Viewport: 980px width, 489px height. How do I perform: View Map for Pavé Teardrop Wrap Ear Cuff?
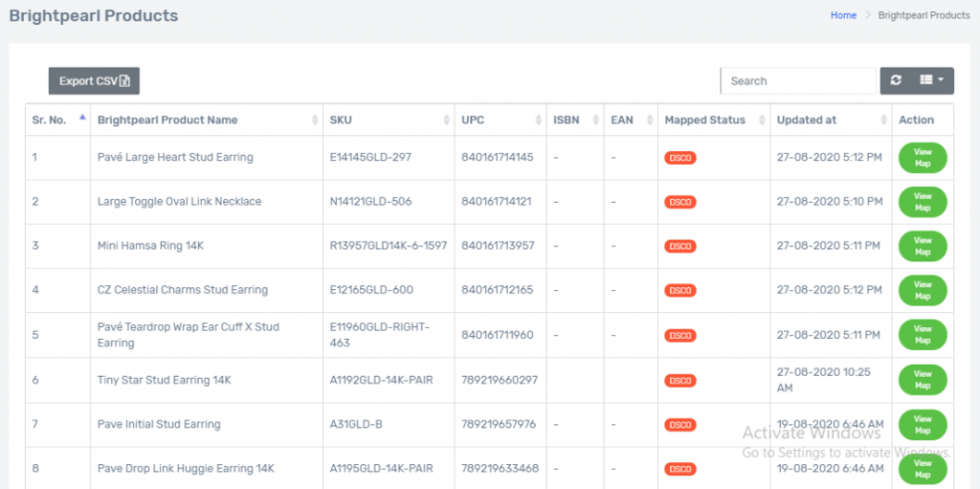point(923,335)
